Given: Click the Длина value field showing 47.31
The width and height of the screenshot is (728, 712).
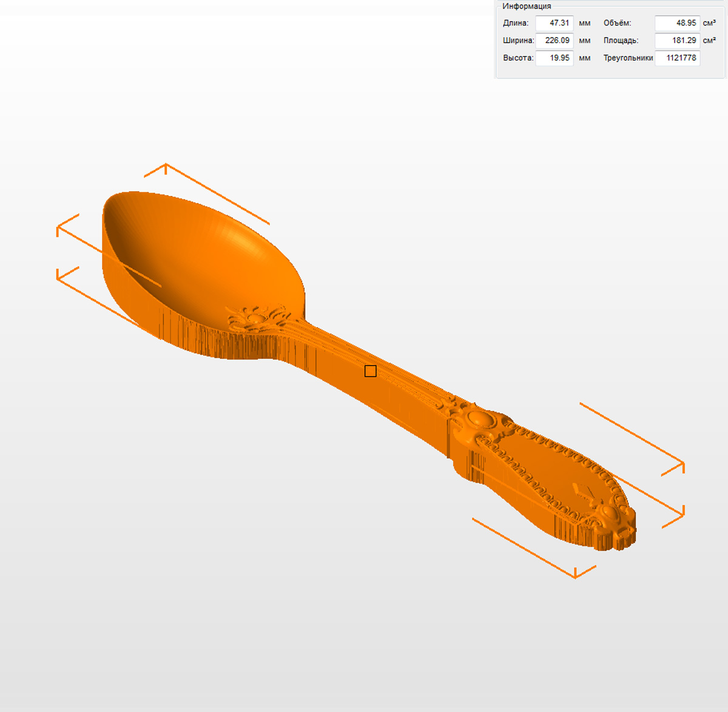Looking at the screenshot, I should [x=554, y=23].
